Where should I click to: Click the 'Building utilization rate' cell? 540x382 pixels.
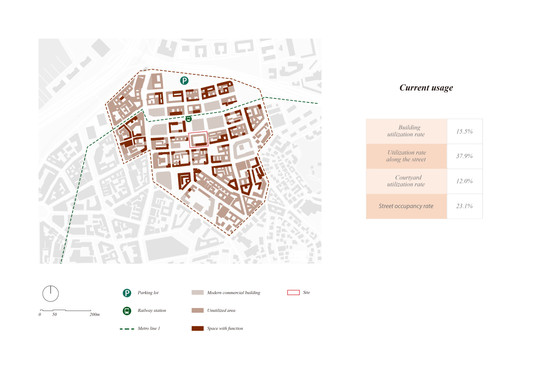[406, 131]
